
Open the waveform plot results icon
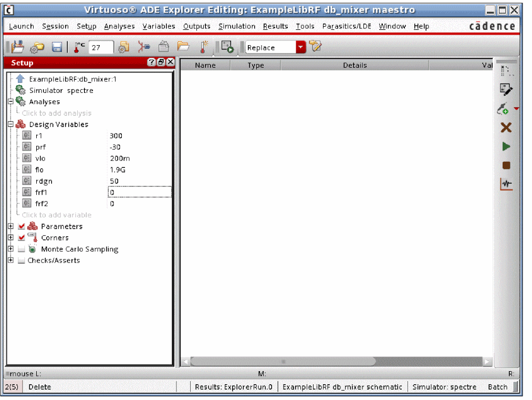[x=506, y=184]
